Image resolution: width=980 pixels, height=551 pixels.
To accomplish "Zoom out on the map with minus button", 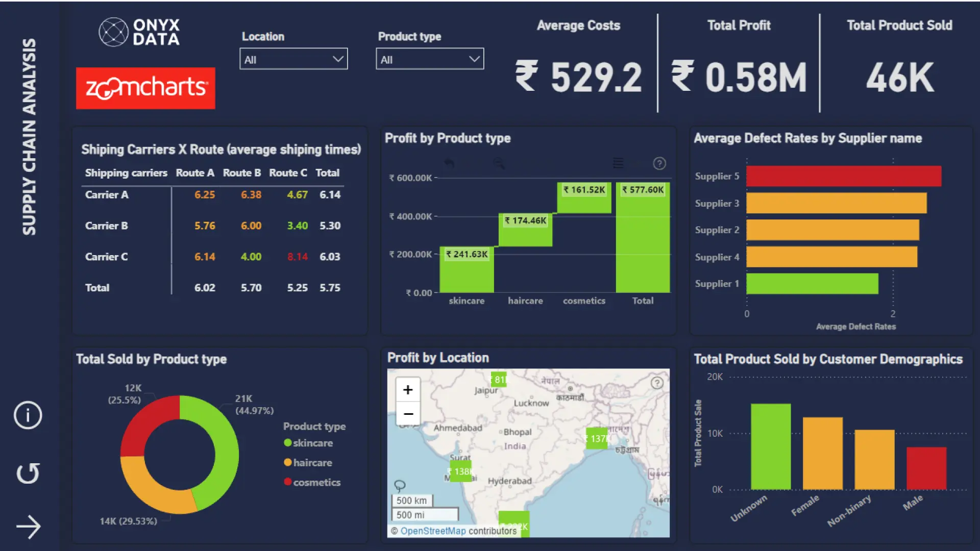I will (408, 414).
